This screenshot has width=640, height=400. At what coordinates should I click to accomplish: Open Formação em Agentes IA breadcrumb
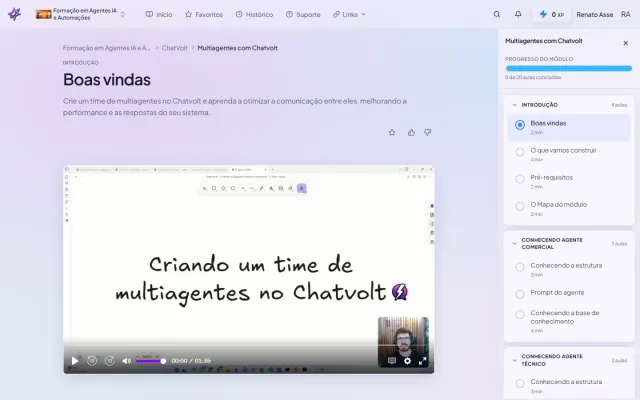(106, 48)
